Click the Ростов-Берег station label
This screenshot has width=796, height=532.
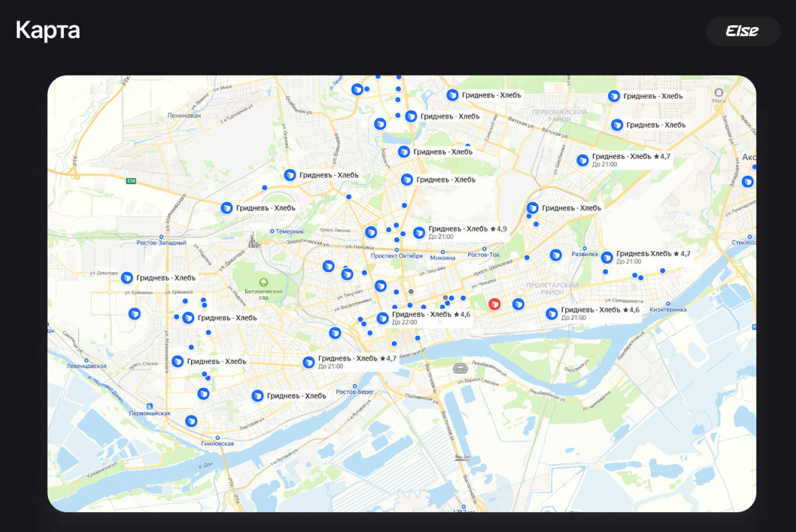point(355,392)
